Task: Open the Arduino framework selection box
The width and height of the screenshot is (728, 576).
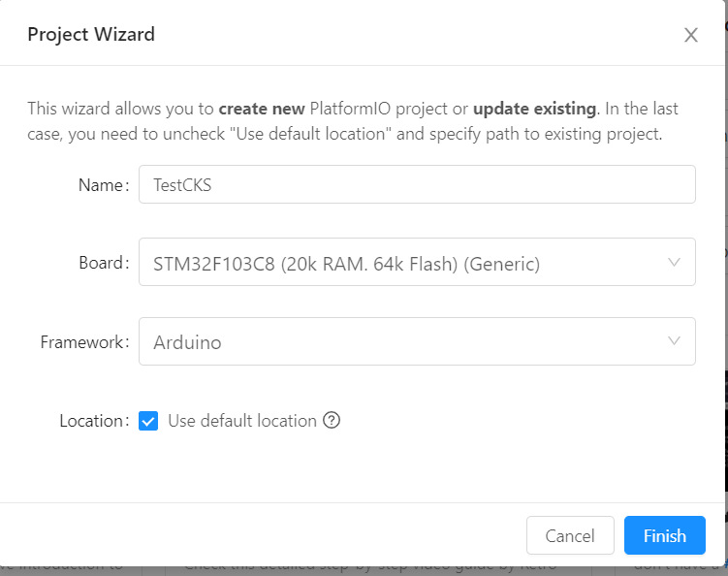Action: pos(417,341)
